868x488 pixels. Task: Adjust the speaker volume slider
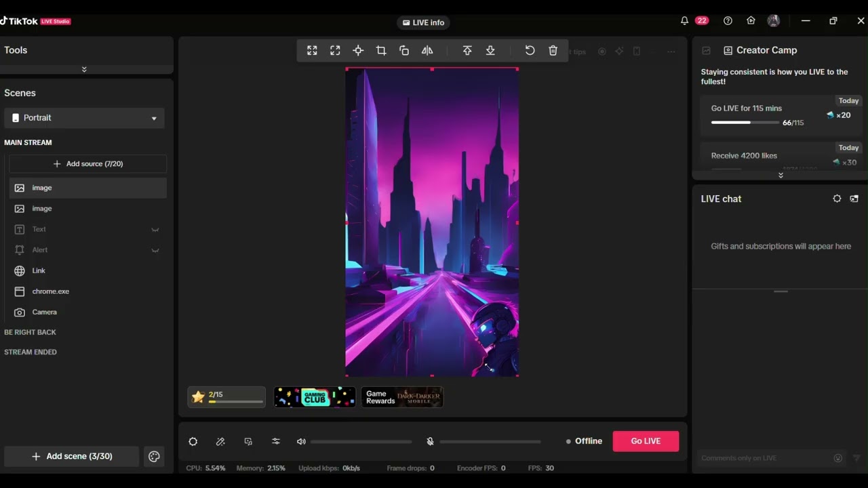(361, 442)
